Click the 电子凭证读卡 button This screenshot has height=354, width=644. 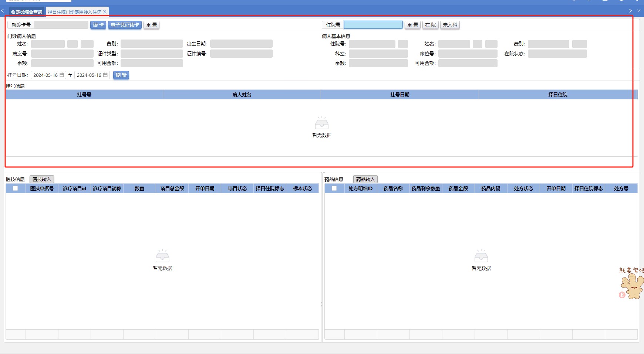pos(125,25)
